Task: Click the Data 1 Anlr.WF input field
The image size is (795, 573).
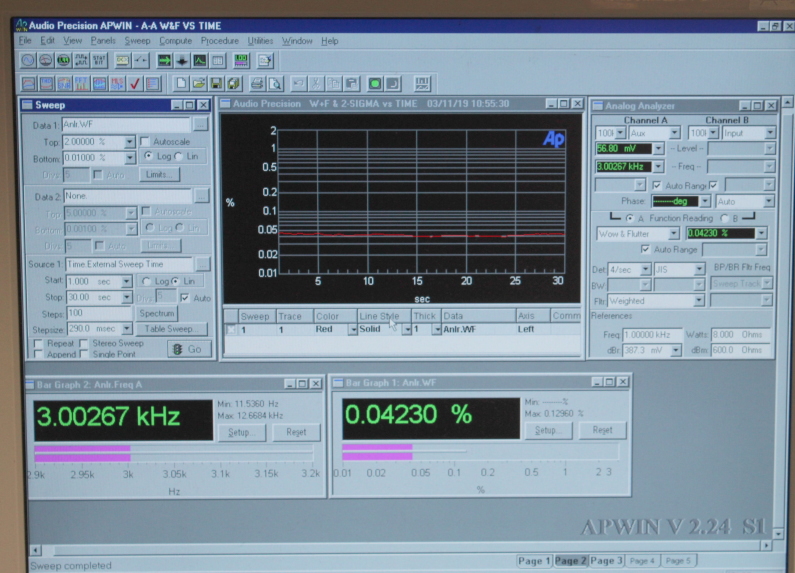Action: point(126,125)
